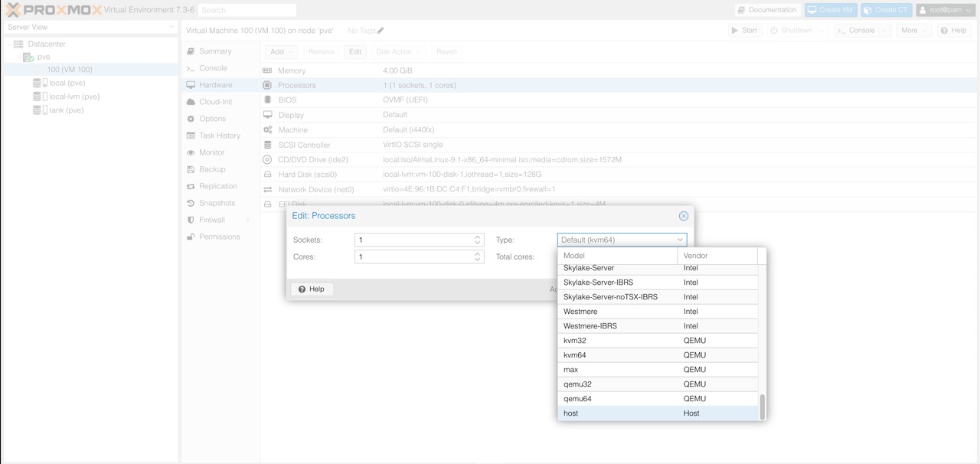Screen dimensions: 980x464
Task: Open Snapshots via its history icon
Action: (x=191, y=203)
